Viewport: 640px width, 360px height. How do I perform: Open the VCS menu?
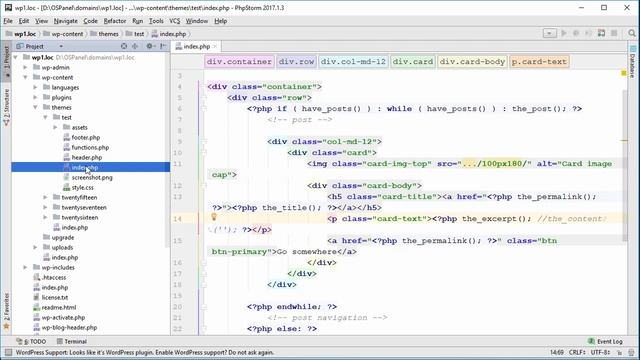(175, 21)
